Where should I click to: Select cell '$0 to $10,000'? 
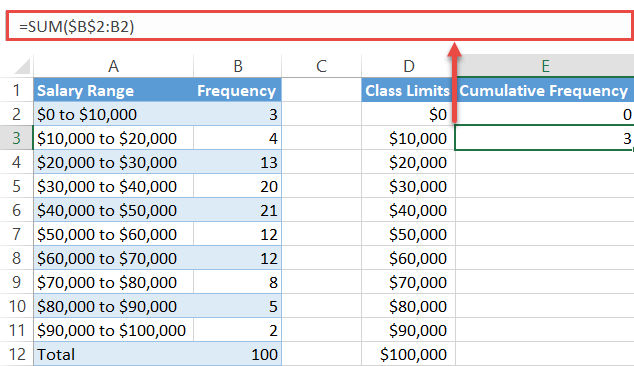pos(114,114)
